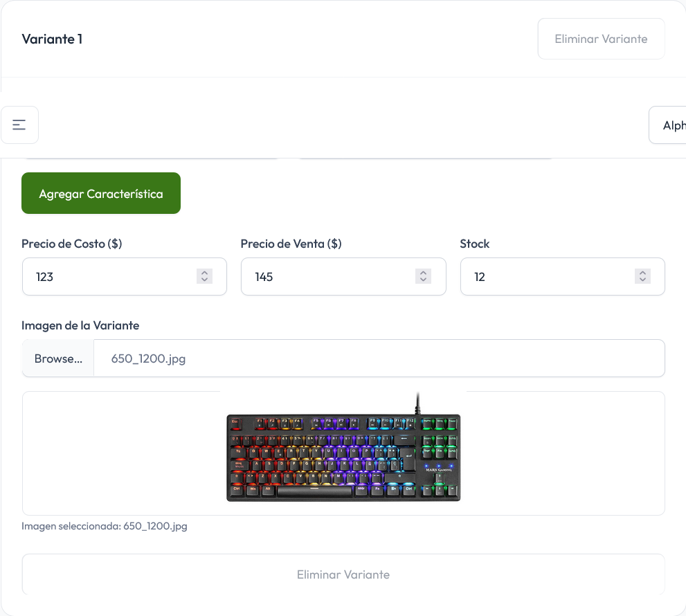Image resolution: width=686 pixels, height=616 pixels.
Task: Click Browse... to choose an image file
Action: click(x=58, y=359)
